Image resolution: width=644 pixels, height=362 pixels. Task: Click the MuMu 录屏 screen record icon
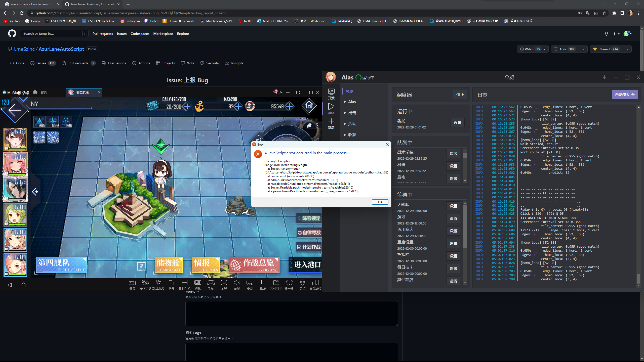(132, 283)
